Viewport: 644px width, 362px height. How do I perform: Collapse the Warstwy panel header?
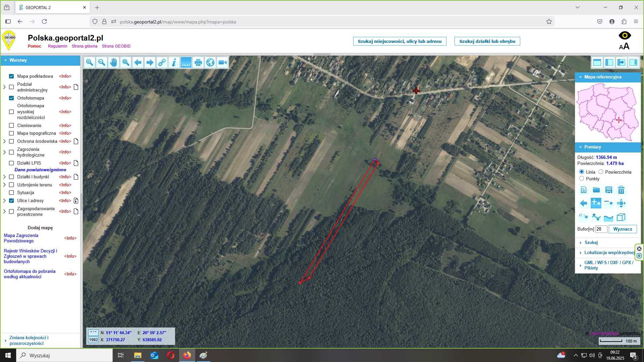click(40, 60)
